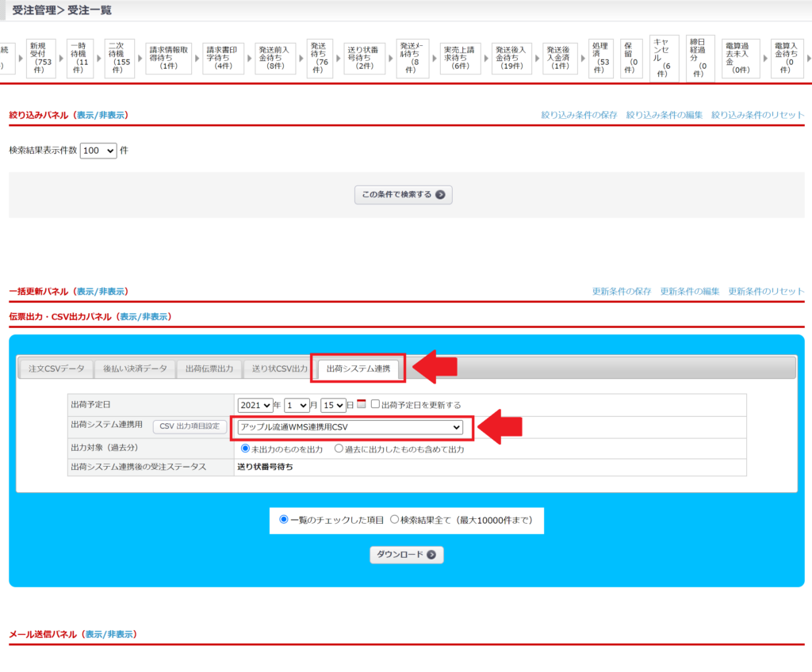This screenshot has width=812, height=672.
Task: Click the arrow icon on ダウンロード button
Action: [431, 555]
